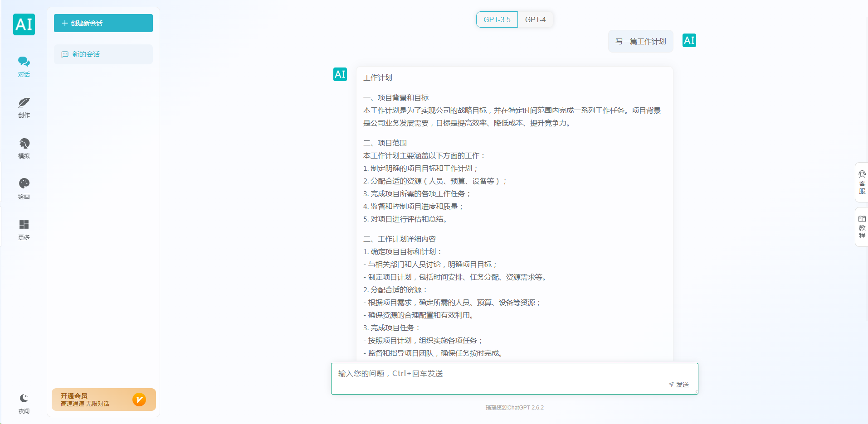Open the 教程 tutorial panel
The height and width of the screenshot is (424, 868).
(862, 227)
